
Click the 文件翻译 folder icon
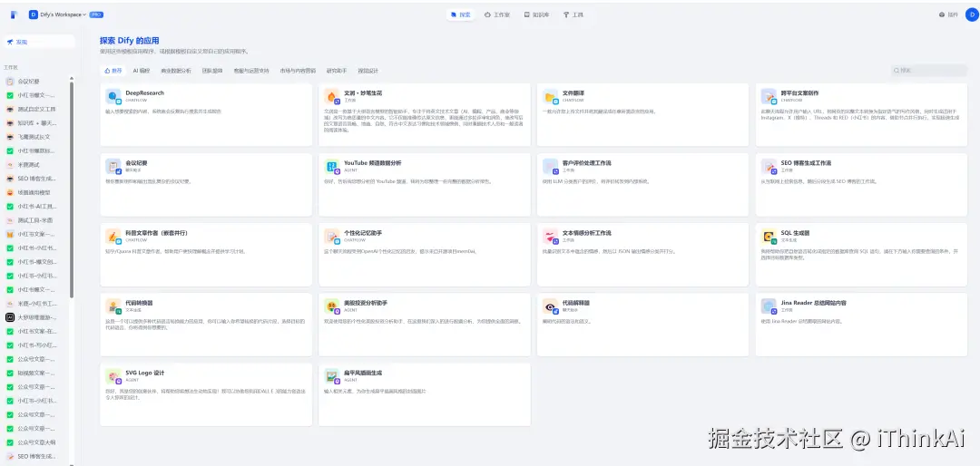[x=551, y=96]
